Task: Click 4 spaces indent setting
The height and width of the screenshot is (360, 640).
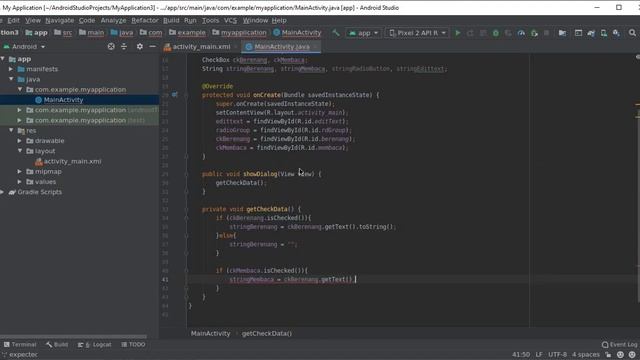Action: [586, 355]
